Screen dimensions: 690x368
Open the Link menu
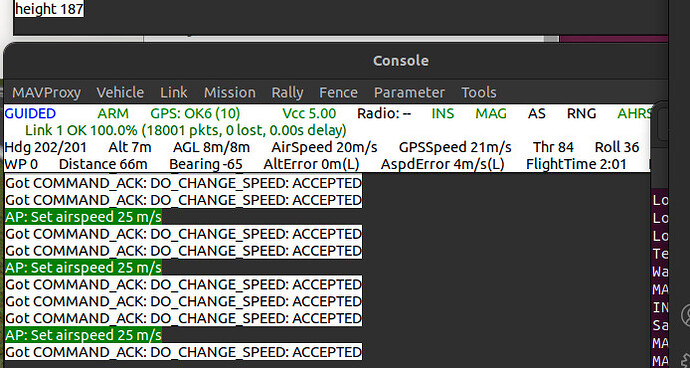[174, 92]
